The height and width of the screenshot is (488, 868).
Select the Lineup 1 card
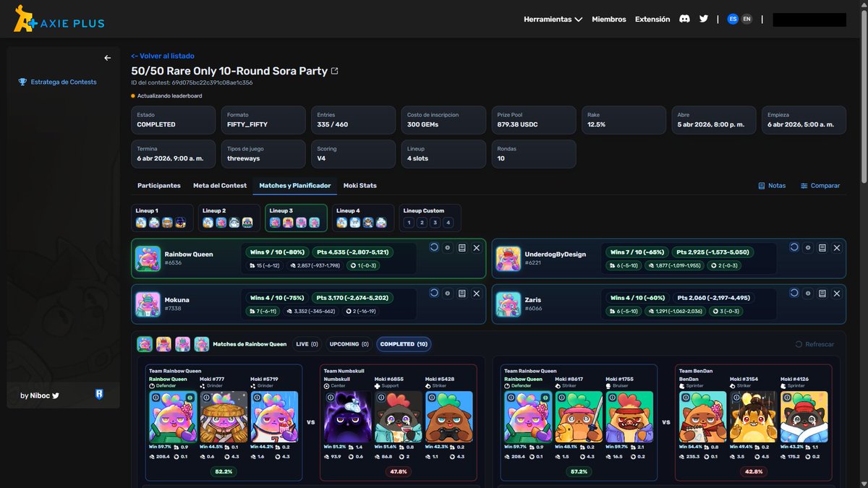tap(161, 218)
